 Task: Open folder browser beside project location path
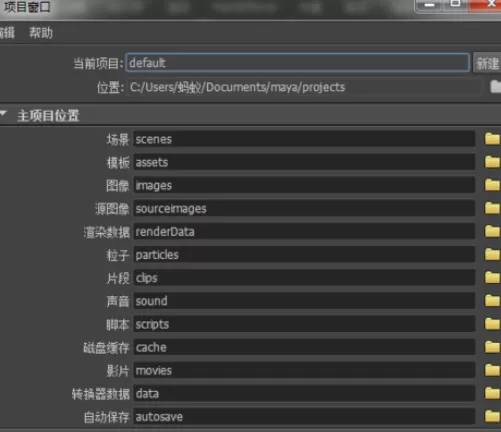coord(495,87)
